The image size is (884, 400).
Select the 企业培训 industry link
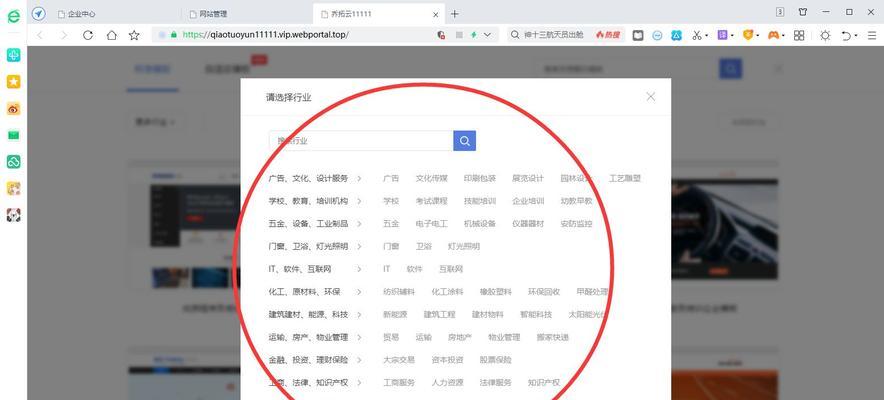click(x=528, y=201)
